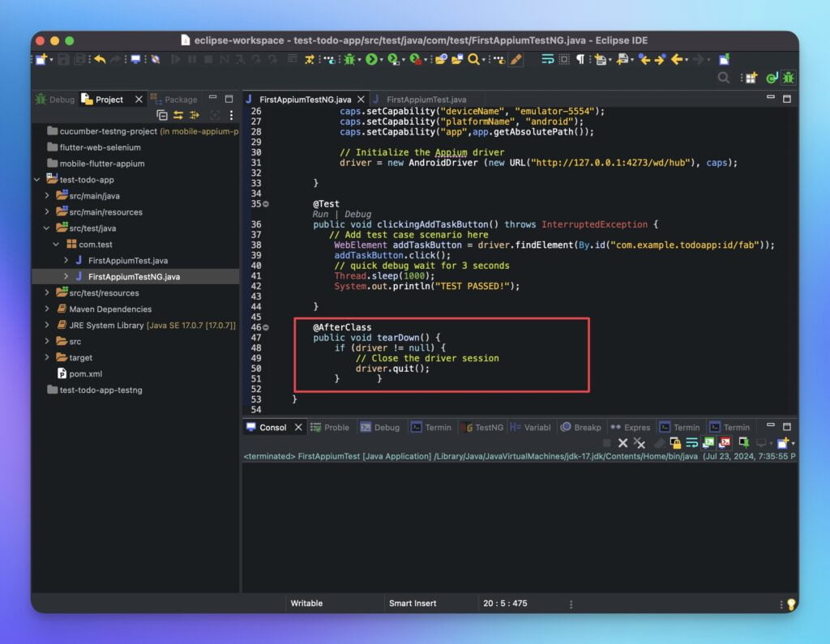Switch to the Debug perspective bug icon

coord(788,79)
